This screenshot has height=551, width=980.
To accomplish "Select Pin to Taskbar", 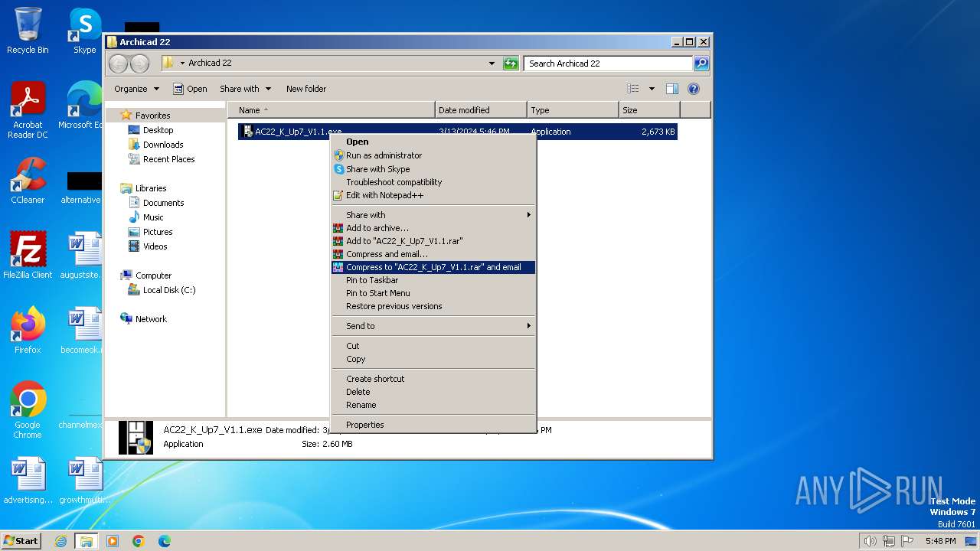I will (433, 280).
